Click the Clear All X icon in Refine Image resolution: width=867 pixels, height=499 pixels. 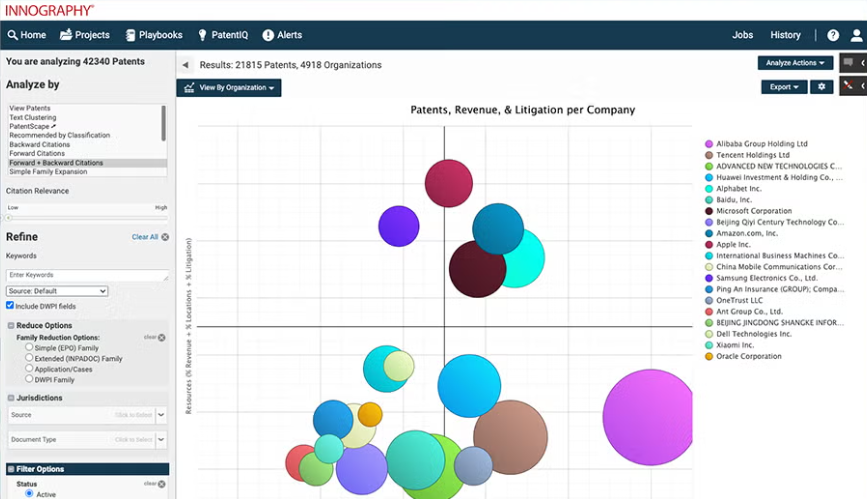165,237
